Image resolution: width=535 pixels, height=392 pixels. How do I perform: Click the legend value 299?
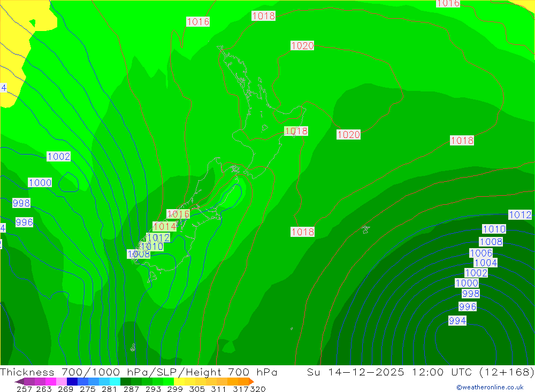pos(175,389)
